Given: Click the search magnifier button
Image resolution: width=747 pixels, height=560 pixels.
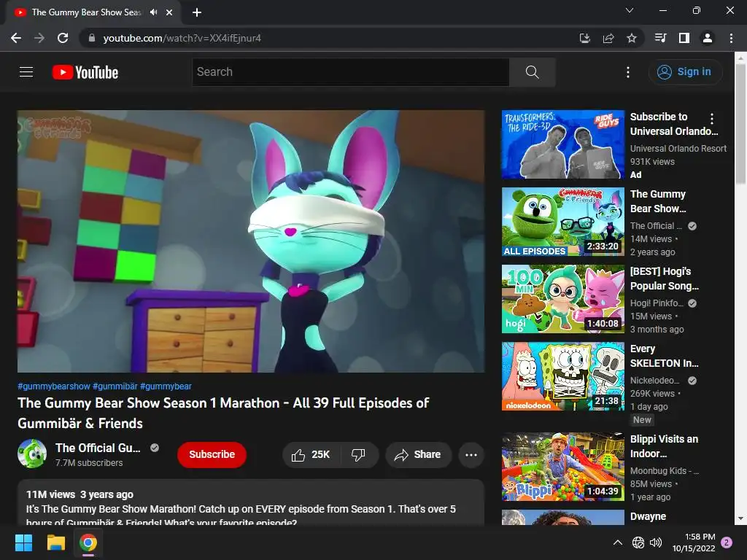Looking at the screenshot, I should point(532,72).
